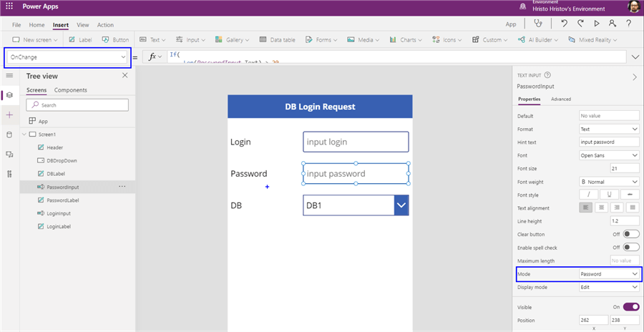
Task: Open the Home menu
Action: pyautogui.click(x=37, y=24)
